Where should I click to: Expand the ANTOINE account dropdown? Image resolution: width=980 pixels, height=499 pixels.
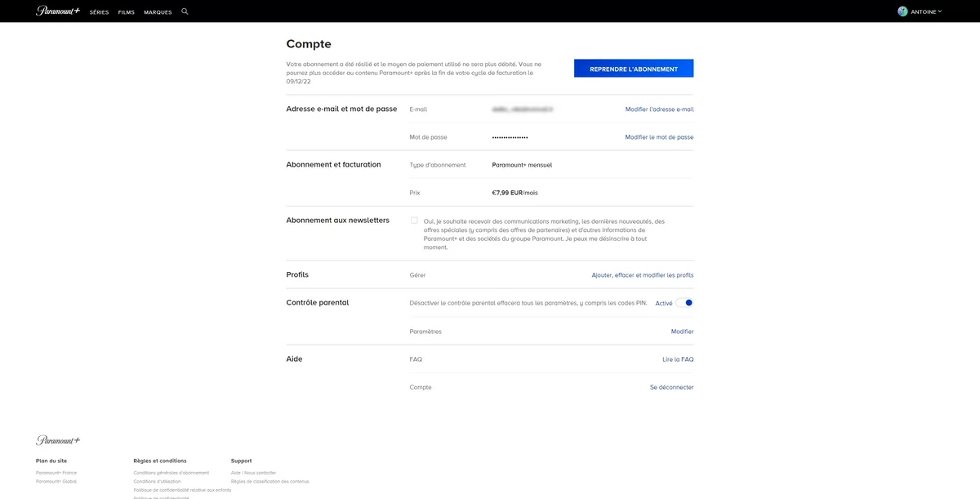click(x=926, y=11)
